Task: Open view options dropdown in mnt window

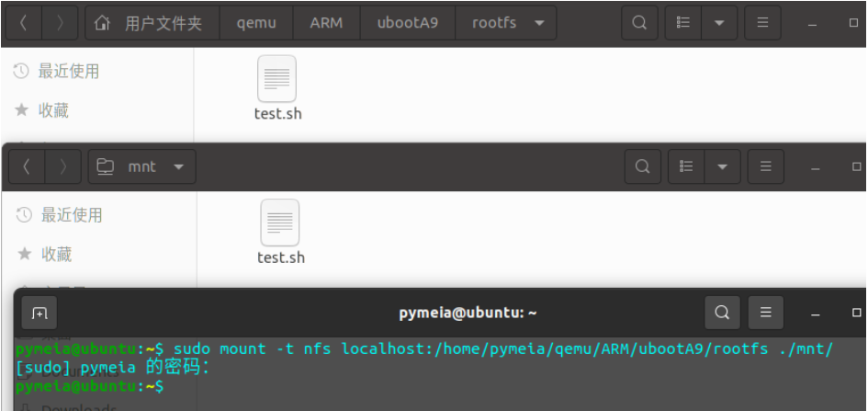Action: click(x=722, y=166)
